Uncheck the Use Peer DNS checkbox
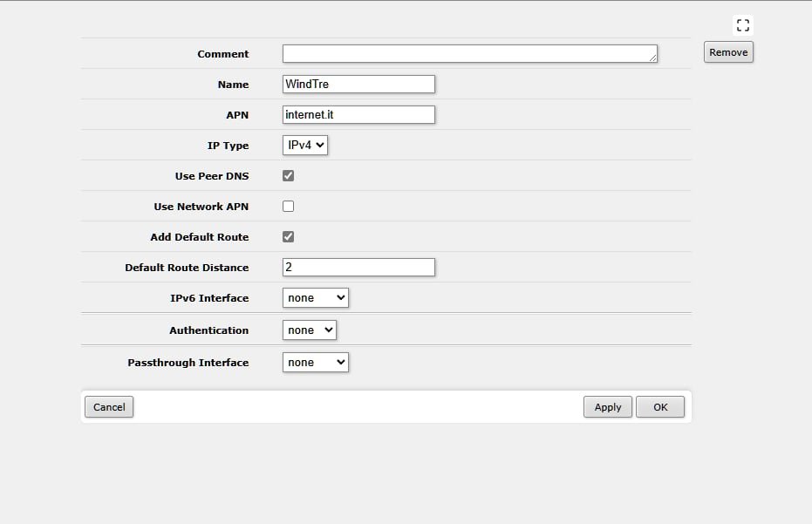Viewport: 812px width, 524px height. coord(289,176)
